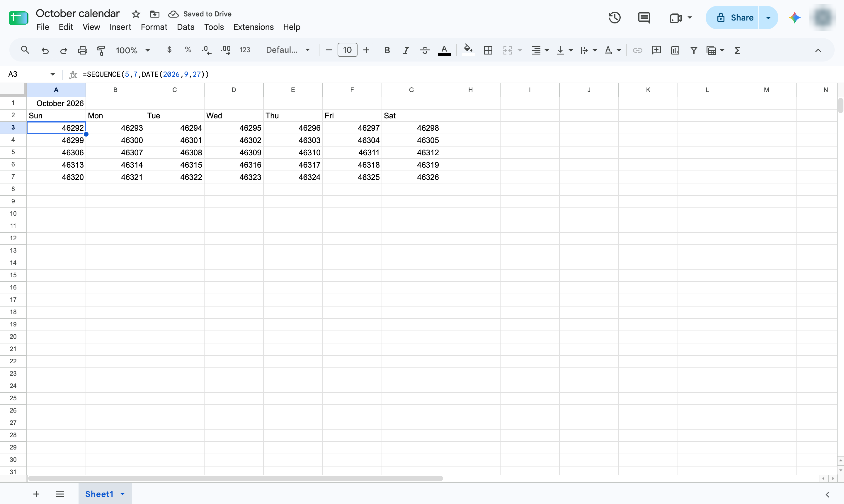Insert a link
Screen dimensions: 844x504
click(637, 50)
